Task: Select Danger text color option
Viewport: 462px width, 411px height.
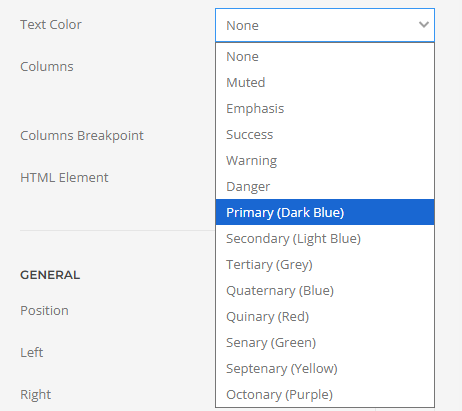Action: pyautogui.click(x=325, y=187)
